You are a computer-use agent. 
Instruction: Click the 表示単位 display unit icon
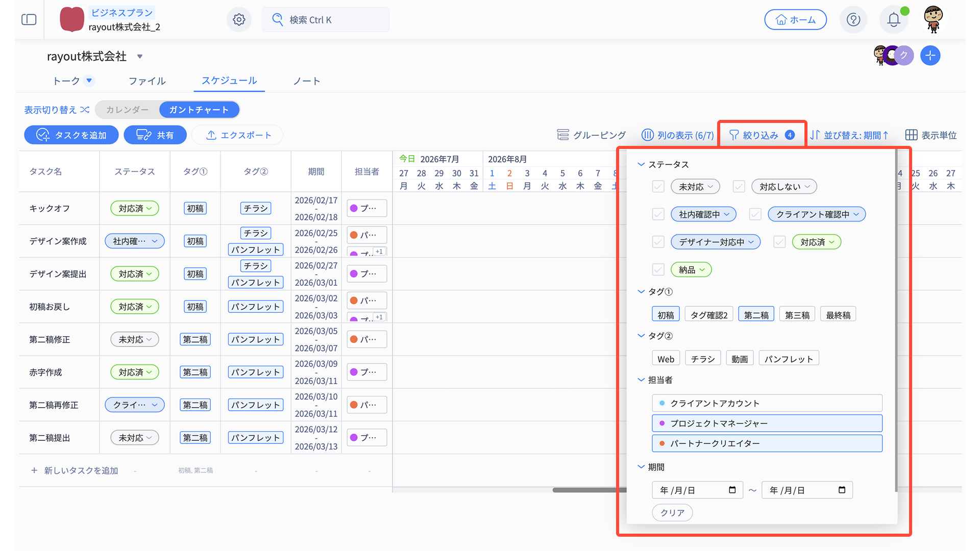[911, 135]
